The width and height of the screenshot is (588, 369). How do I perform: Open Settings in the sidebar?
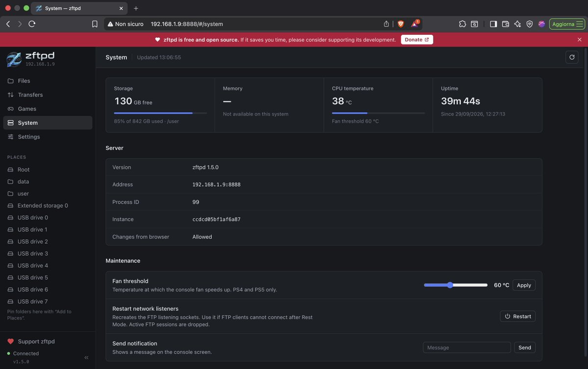click(x=48, y=137)
